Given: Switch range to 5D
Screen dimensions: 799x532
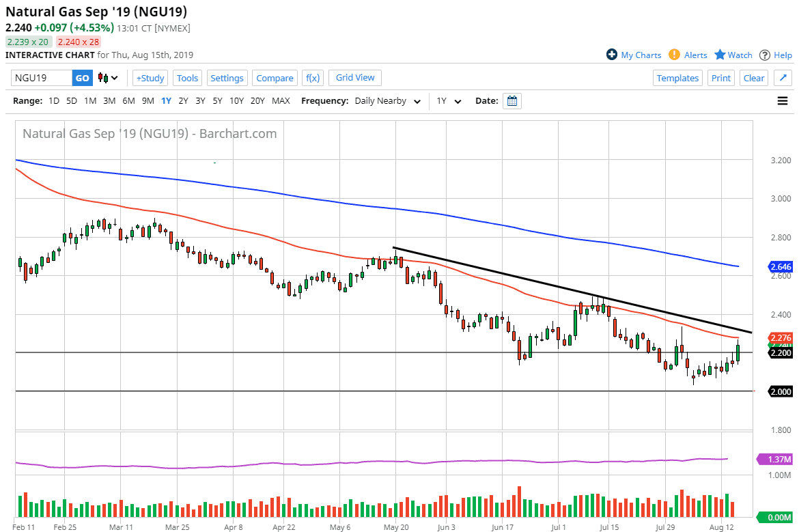Looking at the screenshot, I should (x=72, y=101).
